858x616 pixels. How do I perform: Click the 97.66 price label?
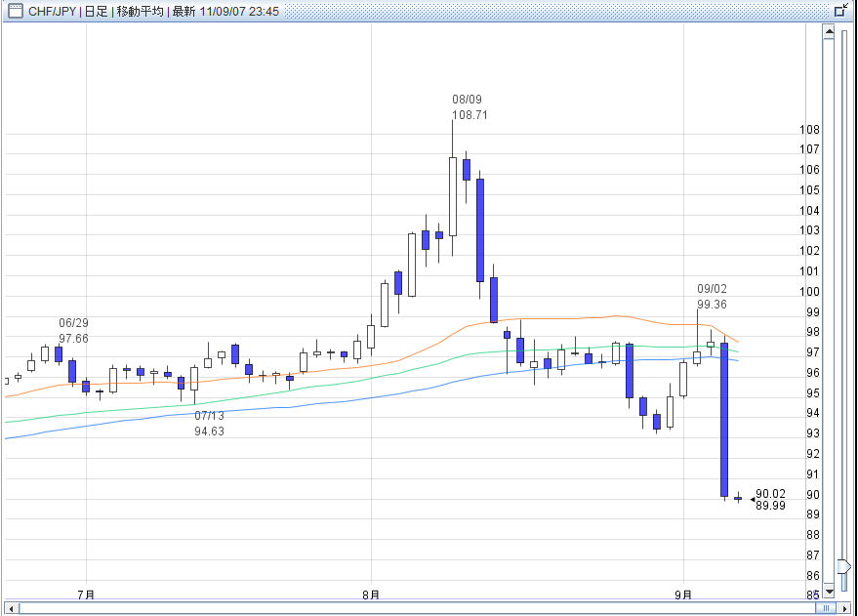coord(73,339)
